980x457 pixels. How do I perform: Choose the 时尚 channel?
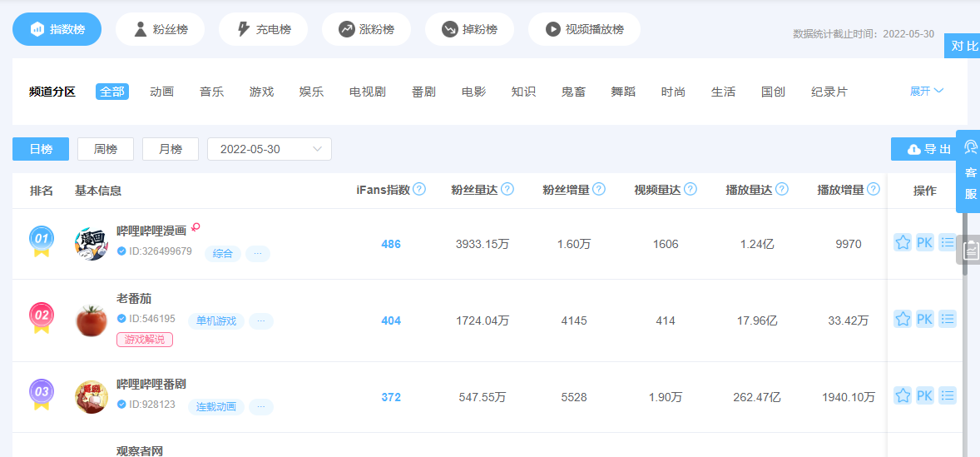coord(673,92)
